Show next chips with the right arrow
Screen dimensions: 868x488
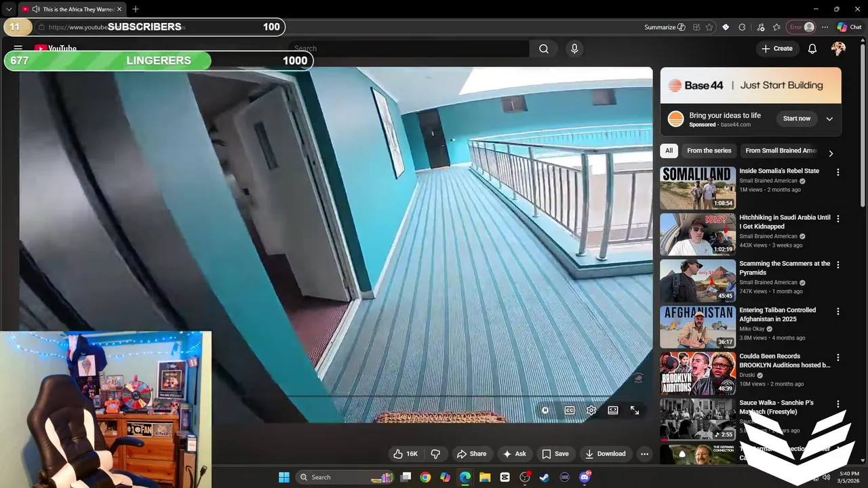(x=831, y=153)
